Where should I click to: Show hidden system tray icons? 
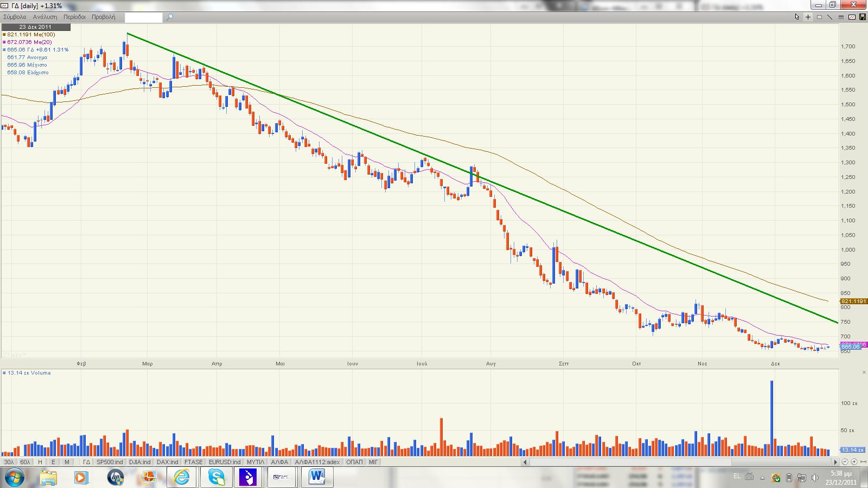point(763,478)
